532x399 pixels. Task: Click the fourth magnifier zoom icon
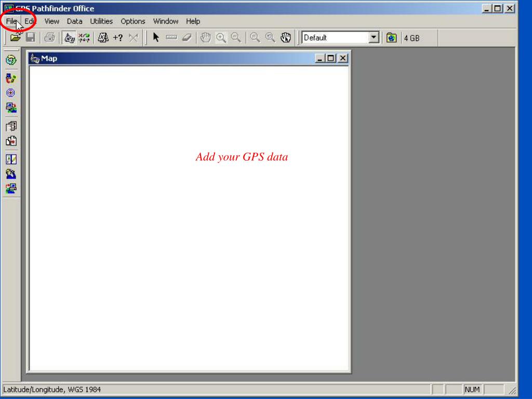[270, 37]
